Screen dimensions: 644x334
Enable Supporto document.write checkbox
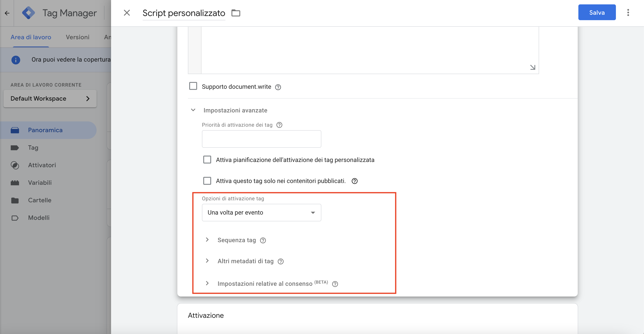click(193, 86)
